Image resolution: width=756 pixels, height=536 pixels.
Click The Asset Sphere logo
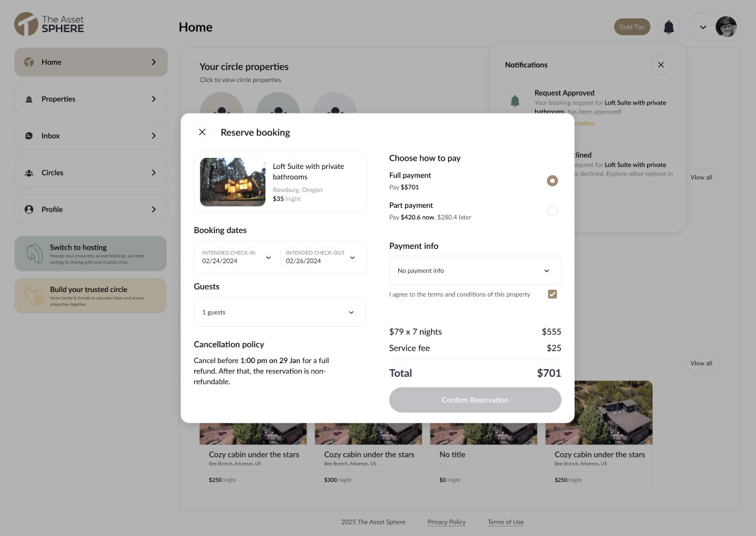tap(49, 24)
